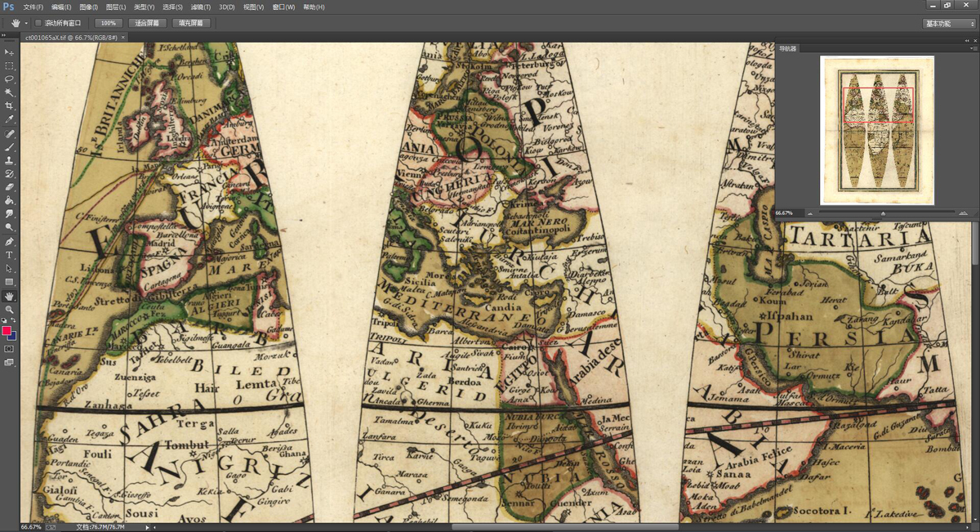Close the Navigator panel

(x=976, y=39)
